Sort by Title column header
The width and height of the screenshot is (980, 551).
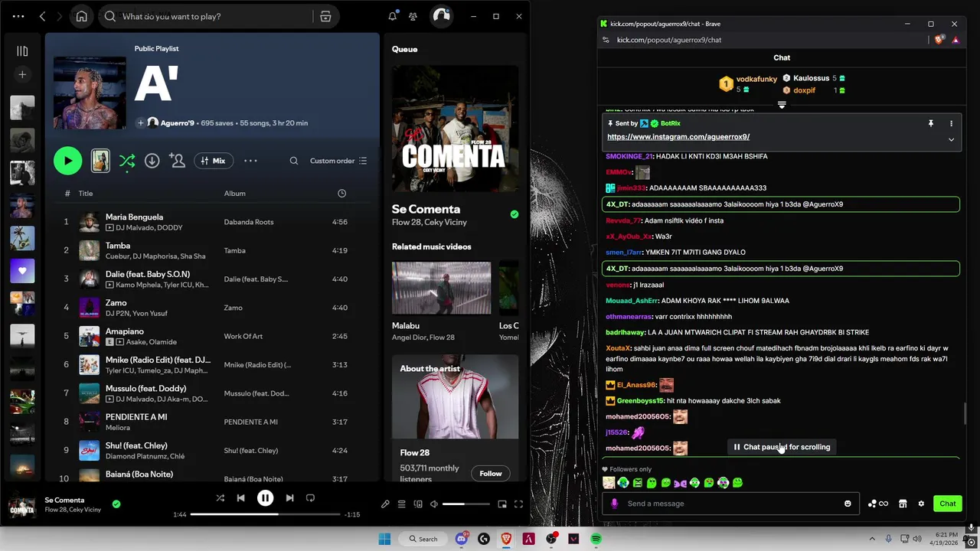tap(86, 194)
